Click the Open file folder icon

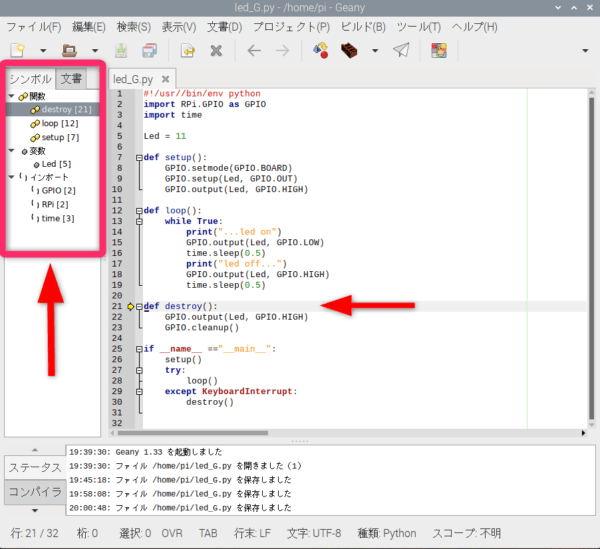(x=69, y=50)
